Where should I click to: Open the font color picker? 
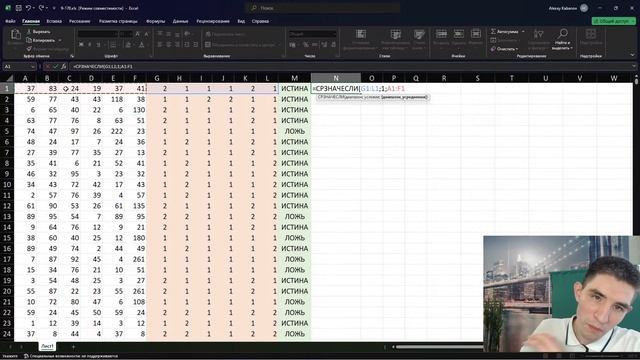pyautogui.click(x=142, y=44)
